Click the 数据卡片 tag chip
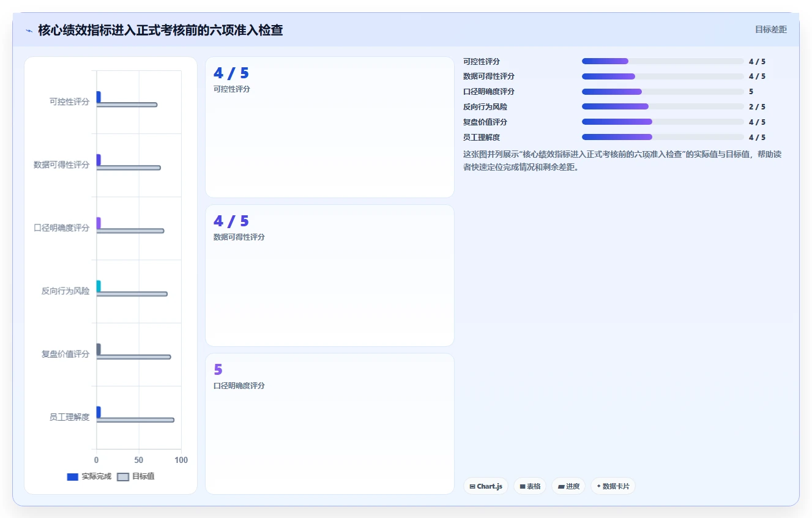The height and width of the screenshot is (518, 812). coord(613,486)
